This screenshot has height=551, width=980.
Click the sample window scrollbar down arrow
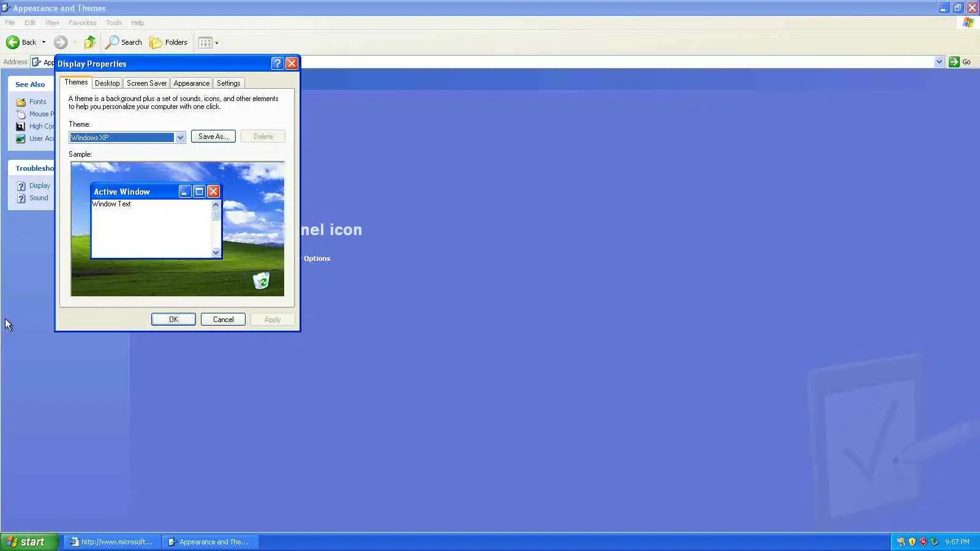coord(216,252)
